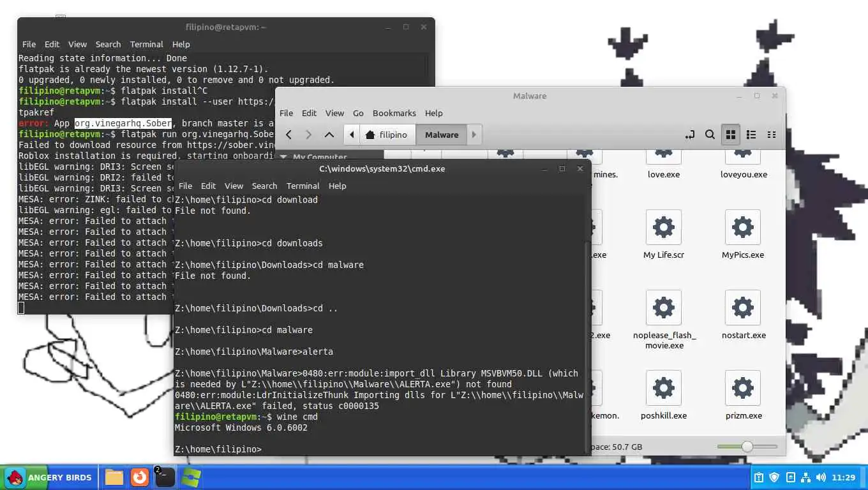This screenshot has width=868, height=490.
Task: Open the shield security tray icon
Action: pyautogui.click(x=775, y=477)
